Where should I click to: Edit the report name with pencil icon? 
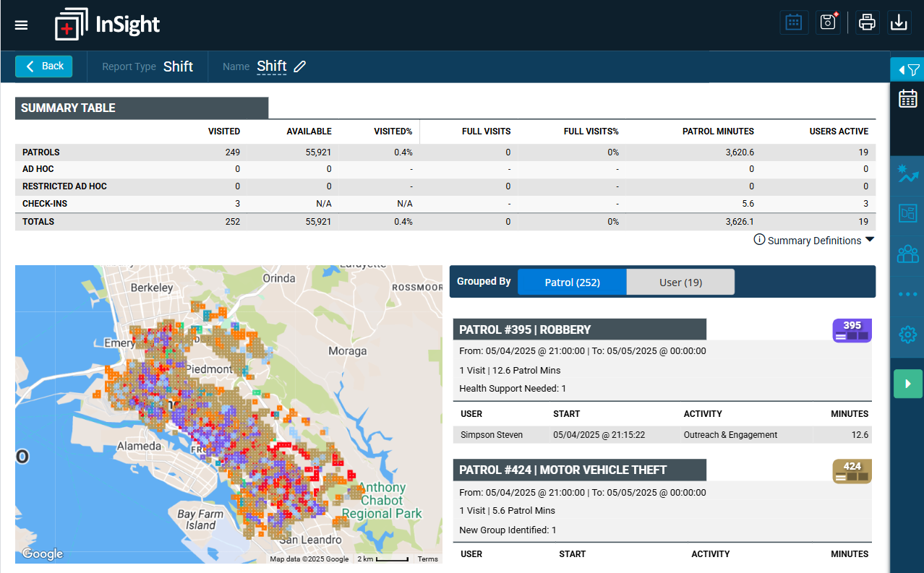[300, 66]
